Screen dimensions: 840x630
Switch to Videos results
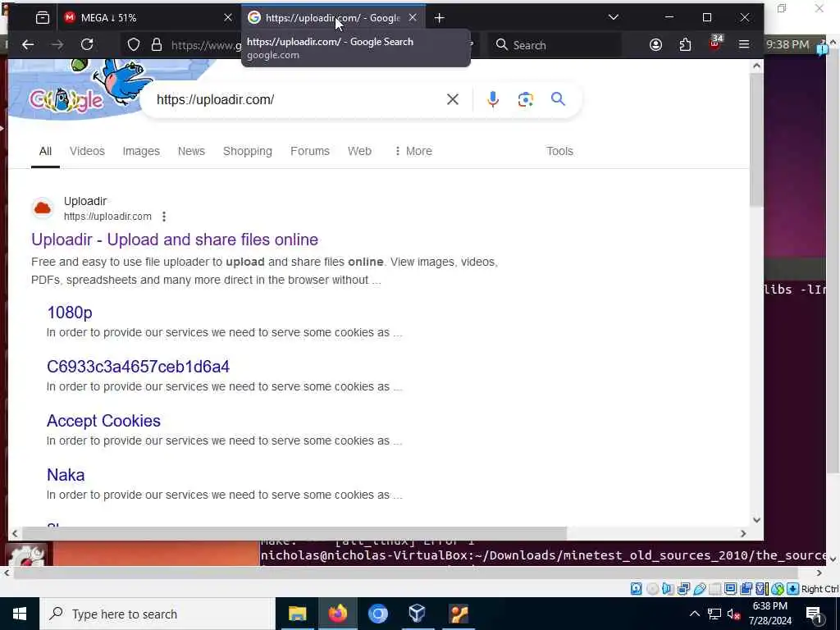tap(87, 151)
